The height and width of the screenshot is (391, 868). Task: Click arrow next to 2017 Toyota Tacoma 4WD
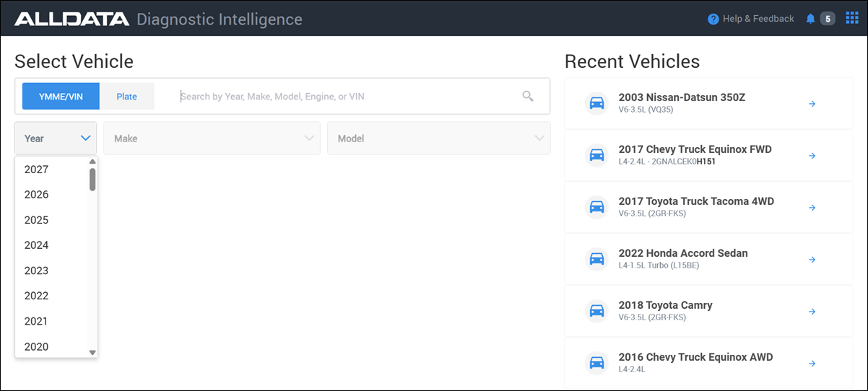pos(812,208)
